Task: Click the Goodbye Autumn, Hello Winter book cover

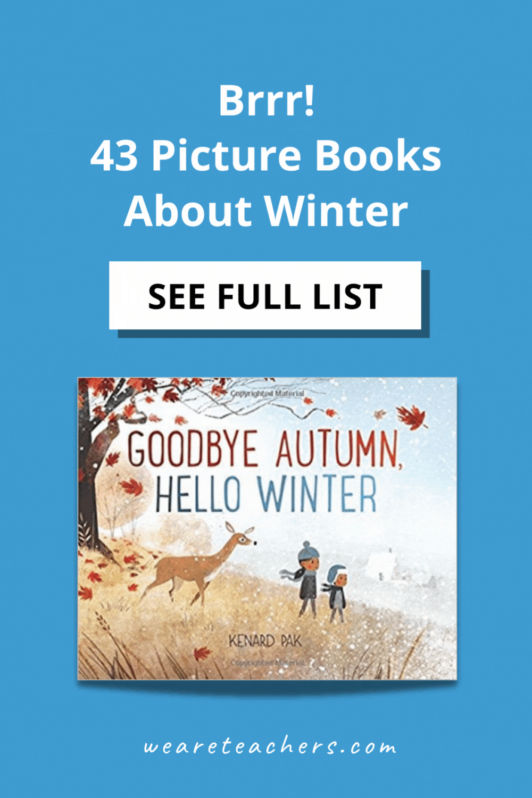Action: coord(267,528)
